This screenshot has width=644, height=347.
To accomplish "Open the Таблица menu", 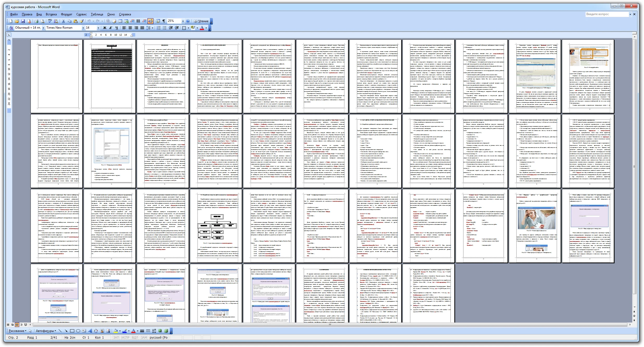I will pyautogui.click(x=97, y=14).
